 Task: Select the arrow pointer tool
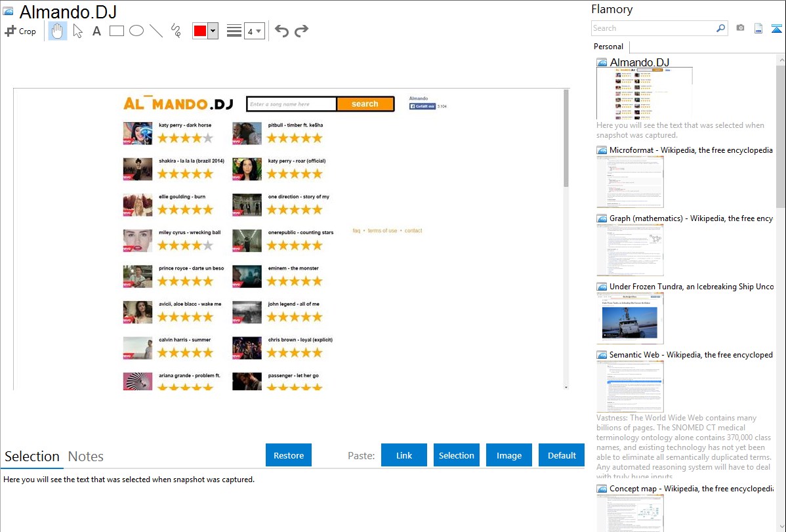[77, 31]
